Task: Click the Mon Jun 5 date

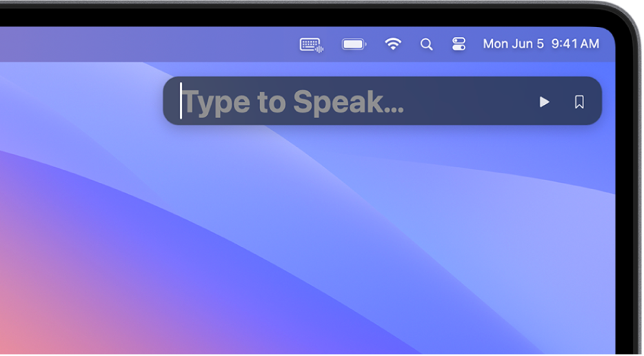Action: [x=513, y=44]
